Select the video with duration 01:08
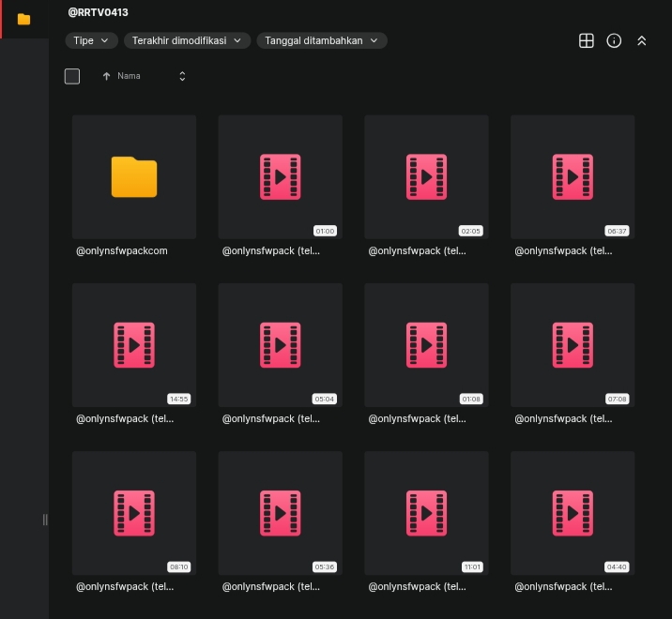 426,345
